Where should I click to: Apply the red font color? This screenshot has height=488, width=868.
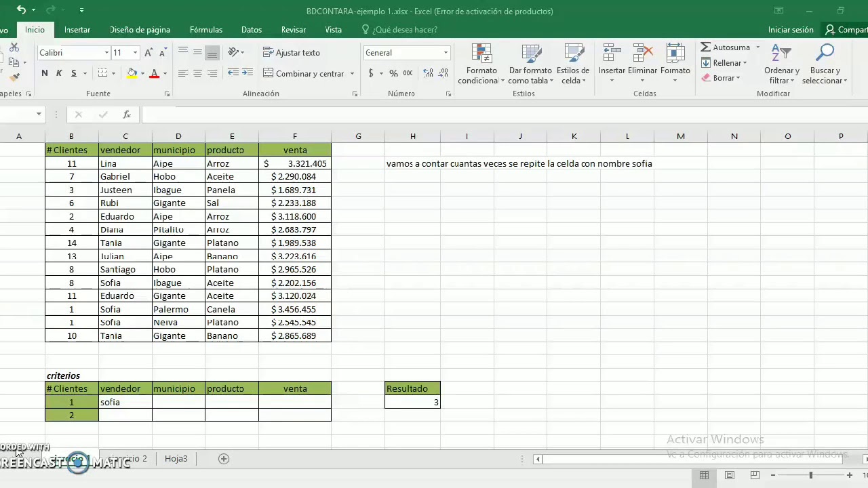coord(155,73)
